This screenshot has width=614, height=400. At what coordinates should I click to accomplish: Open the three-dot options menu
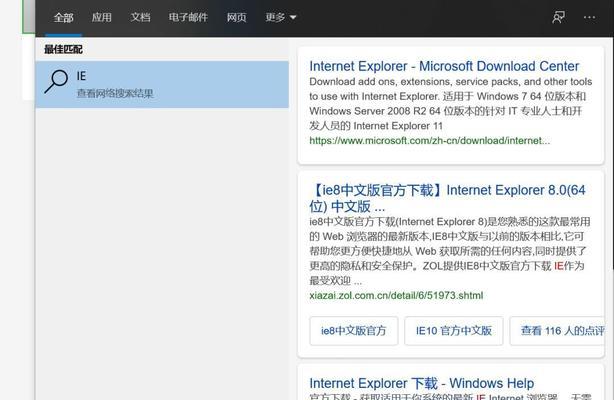click(589, 17)
